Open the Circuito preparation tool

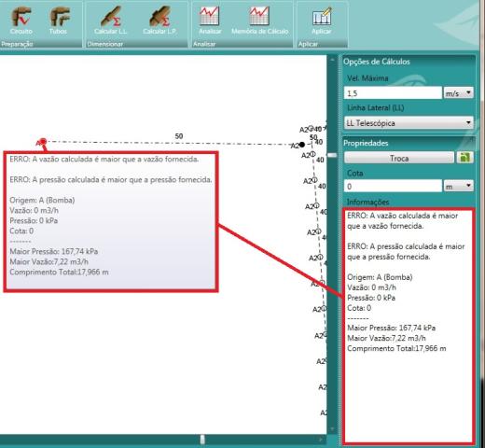click(21, 21)
